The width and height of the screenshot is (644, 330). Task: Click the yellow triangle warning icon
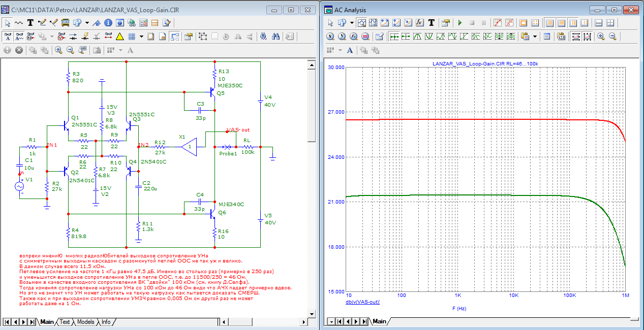click(119, 36)
